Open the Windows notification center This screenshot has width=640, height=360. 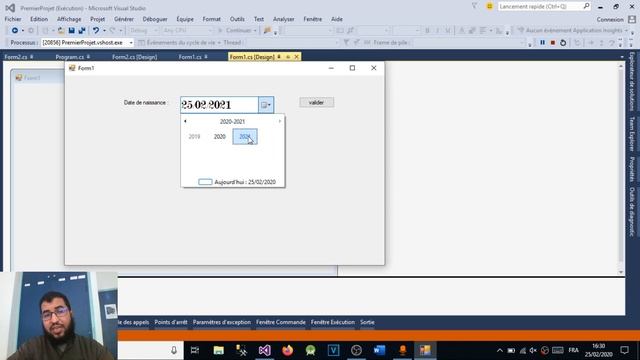pos(624,350)
